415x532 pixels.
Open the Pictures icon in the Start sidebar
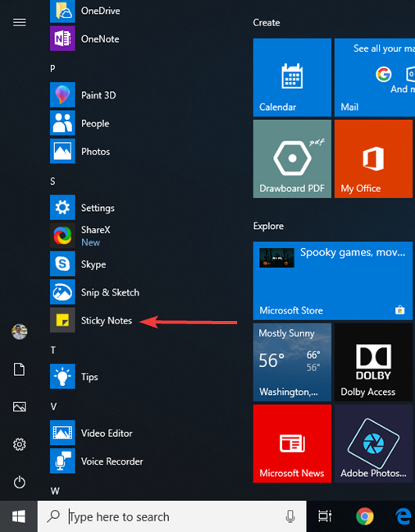click(x=20, y=407)
